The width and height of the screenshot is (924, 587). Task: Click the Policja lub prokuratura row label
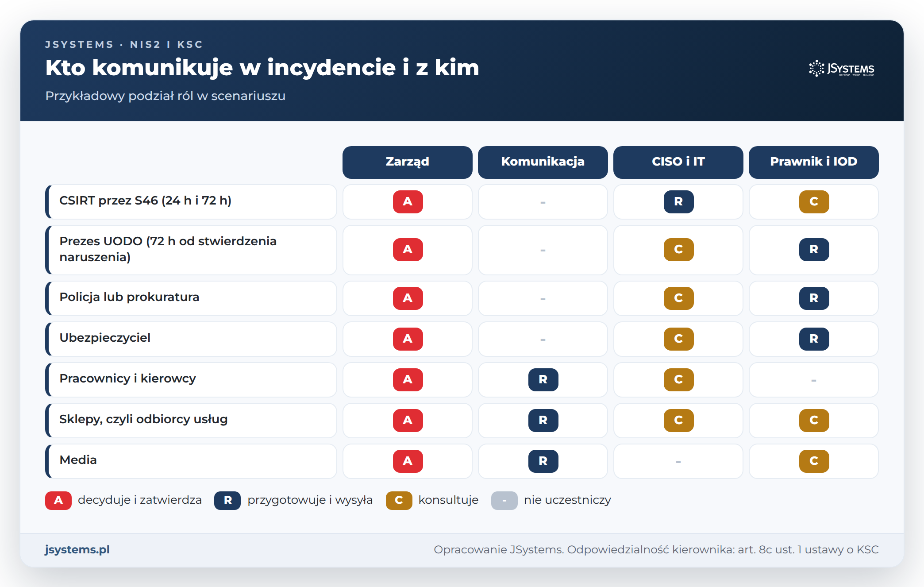click(x=191, y=298)
